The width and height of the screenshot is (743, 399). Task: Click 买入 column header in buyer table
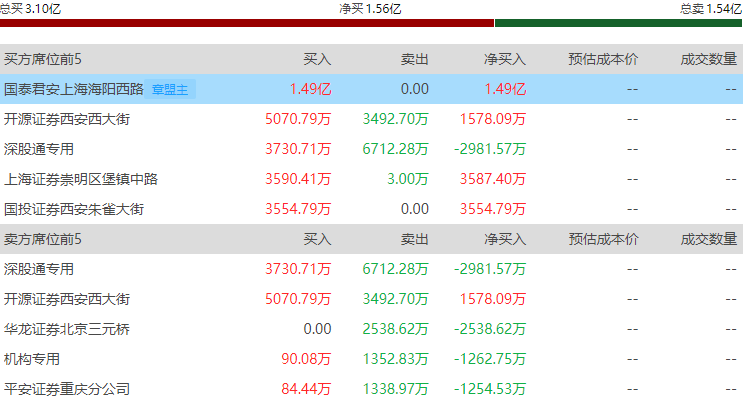coord(317,59)
